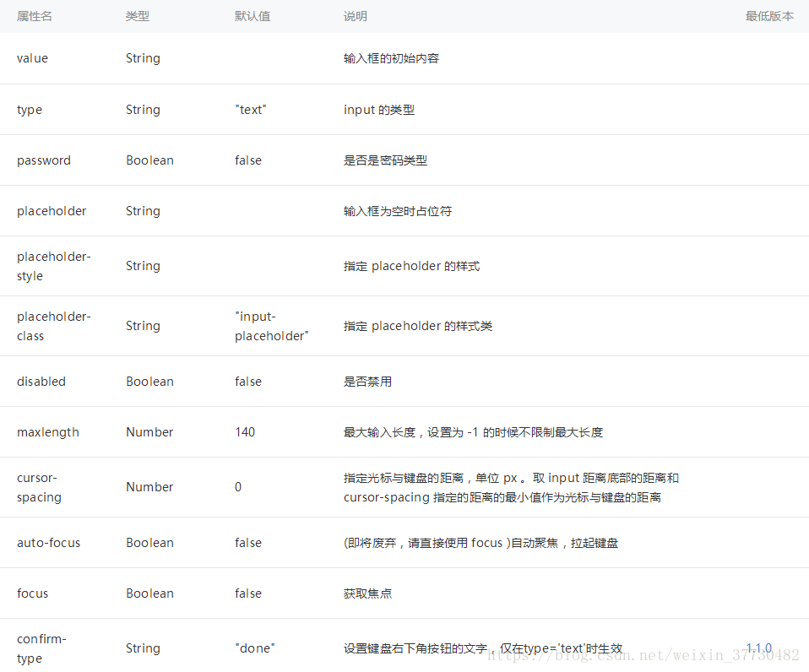Select the 'confirm-type' attribute name cell

pos(41,648)
